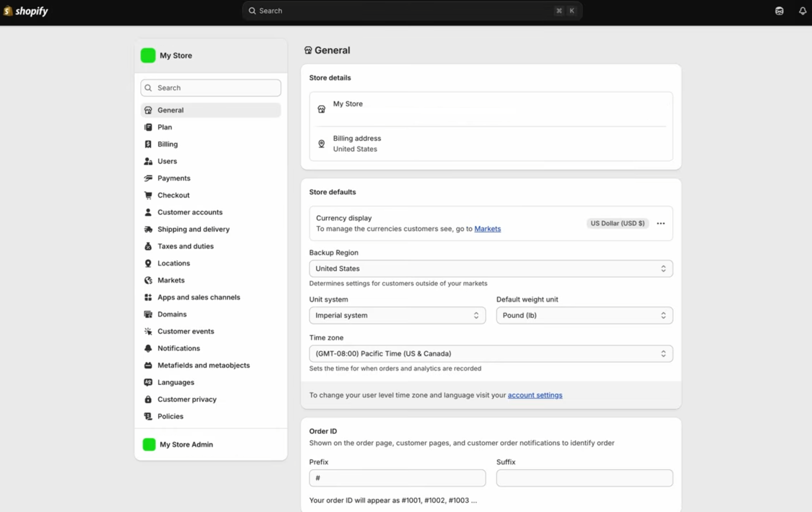Open the Backup Region dropdown
The width and height of the screenshot is (812, 512).
tap(491, 269)
